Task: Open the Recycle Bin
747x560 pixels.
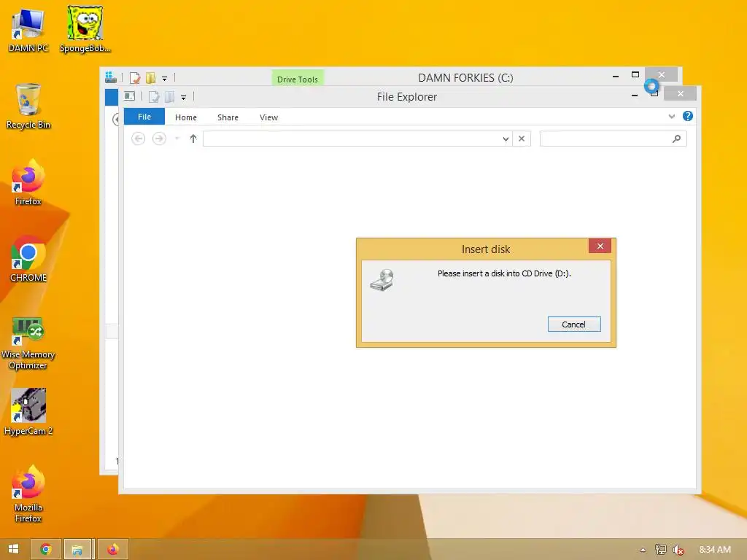Action: point(28,106)
